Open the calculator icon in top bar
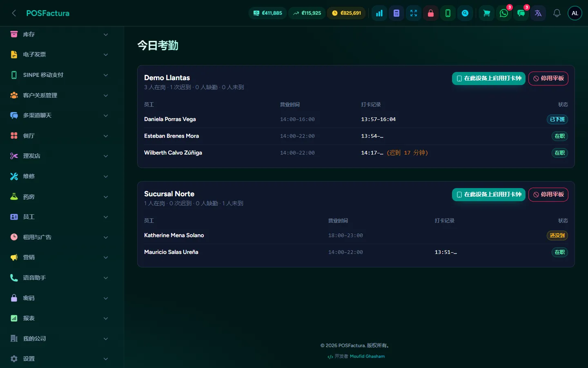Screen dimensions: 588x368 (396, 13)
